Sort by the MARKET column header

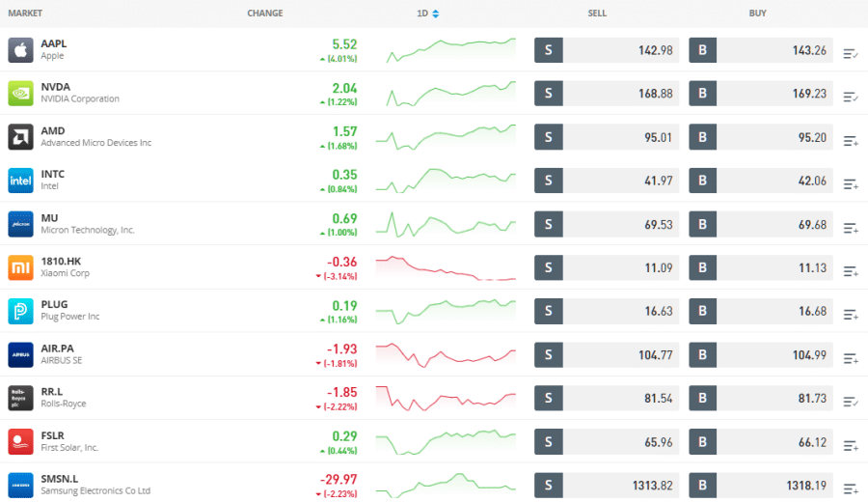click(x=25, y=14)
